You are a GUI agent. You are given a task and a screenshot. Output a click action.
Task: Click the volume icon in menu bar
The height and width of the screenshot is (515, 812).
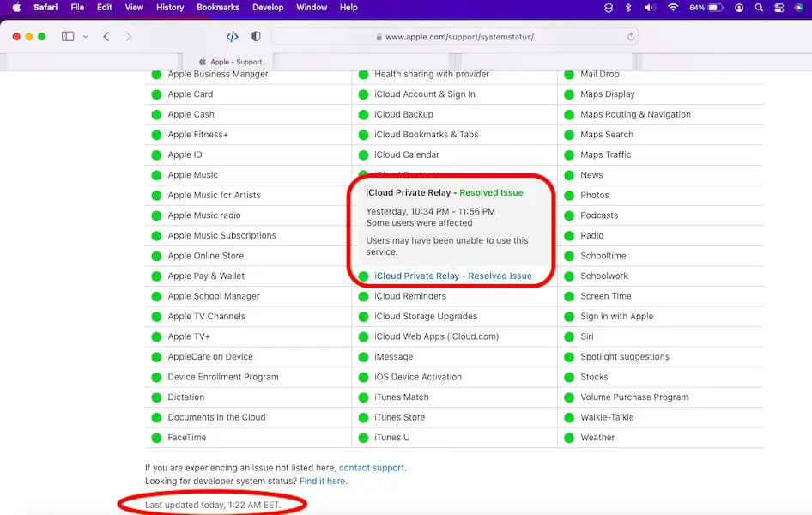(x=650, y=8)
